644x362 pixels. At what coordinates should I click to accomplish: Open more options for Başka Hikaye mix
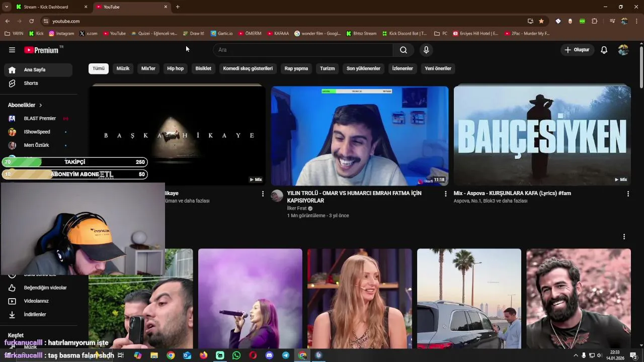tap(263, 194)
